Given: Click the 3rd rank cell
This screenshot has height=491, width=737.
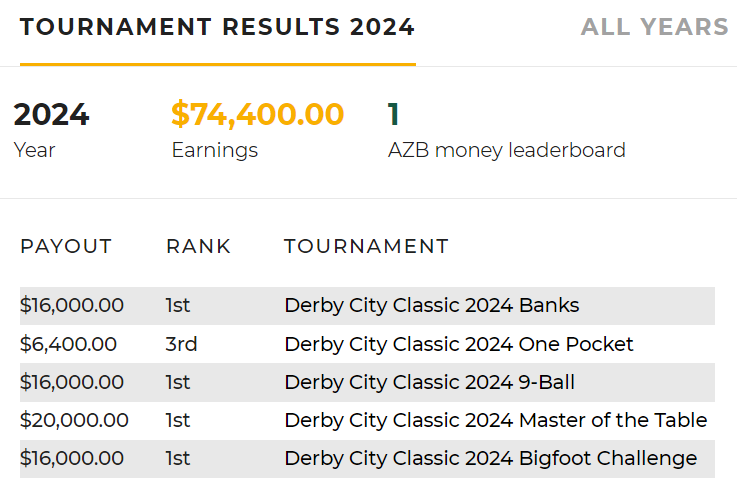Looking at the screenshot, I should 181,344.
